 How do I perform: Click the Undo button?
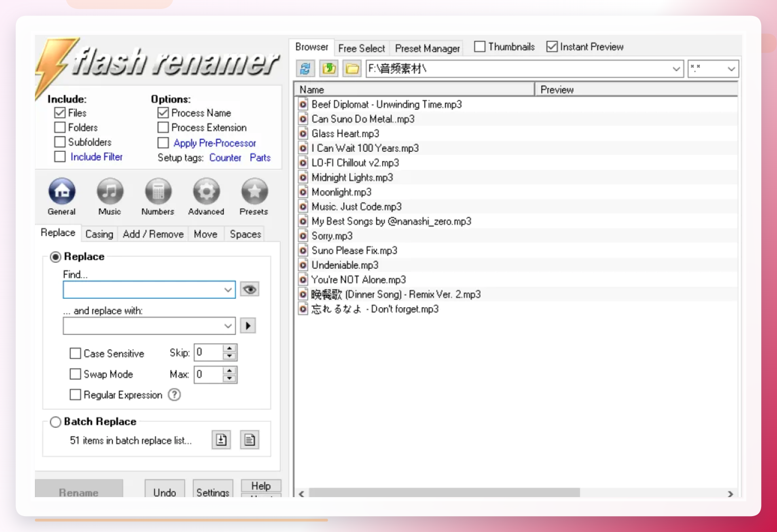click(x=165, y=489)
